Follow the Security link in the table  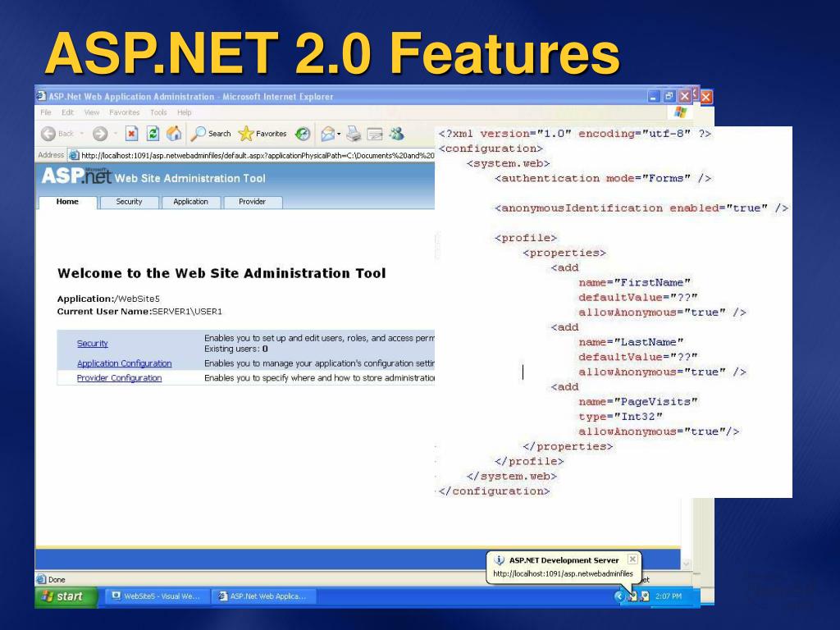[92, 344]
